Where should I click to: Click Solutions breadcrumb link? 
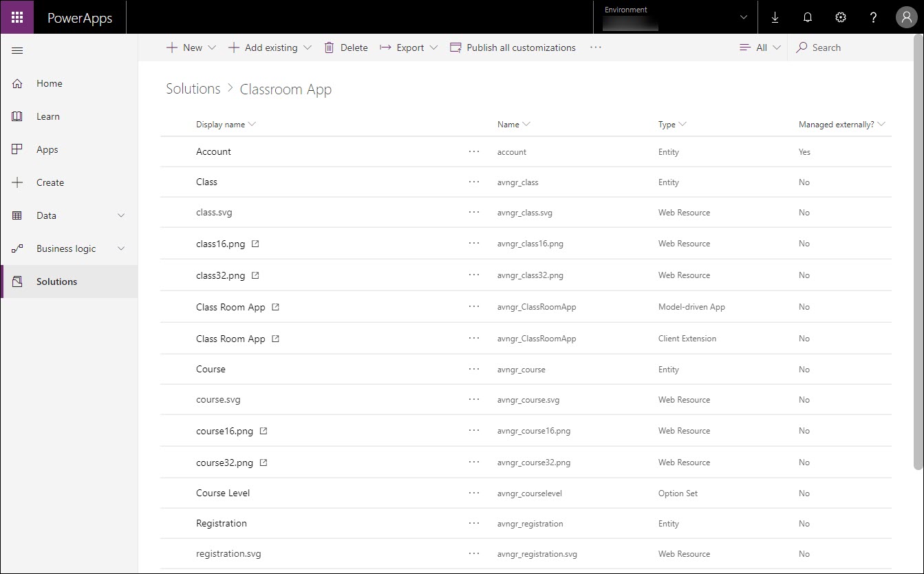click(x=193, y=89)
